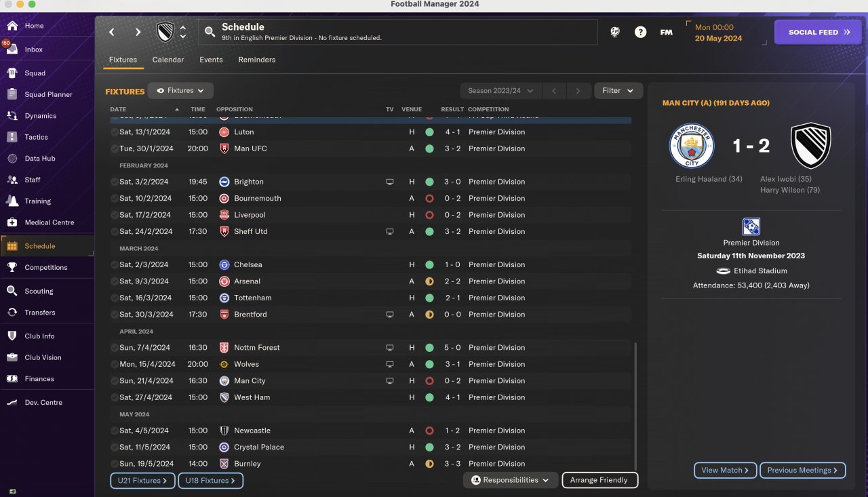Click Etihad Stadium in the match panel
Viewport: 868px width, 497px height.
tap(760, 271)
